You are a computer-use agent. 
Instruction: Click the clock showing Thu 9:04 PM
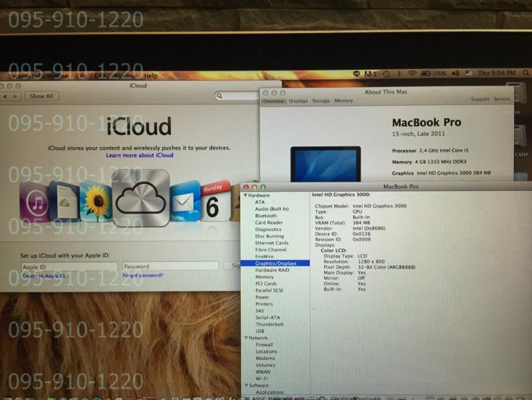(497, 73)
